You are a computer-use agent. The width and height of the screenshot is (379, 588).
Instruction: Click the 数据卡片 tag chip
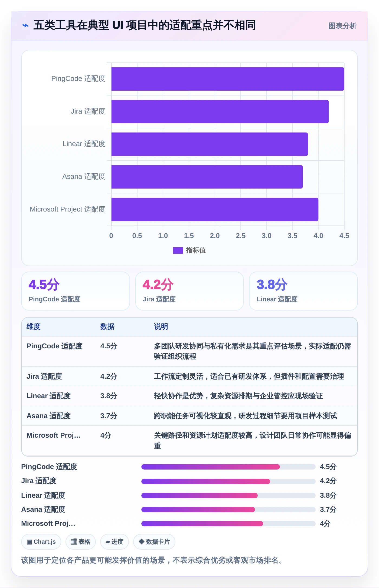(154, 542)
